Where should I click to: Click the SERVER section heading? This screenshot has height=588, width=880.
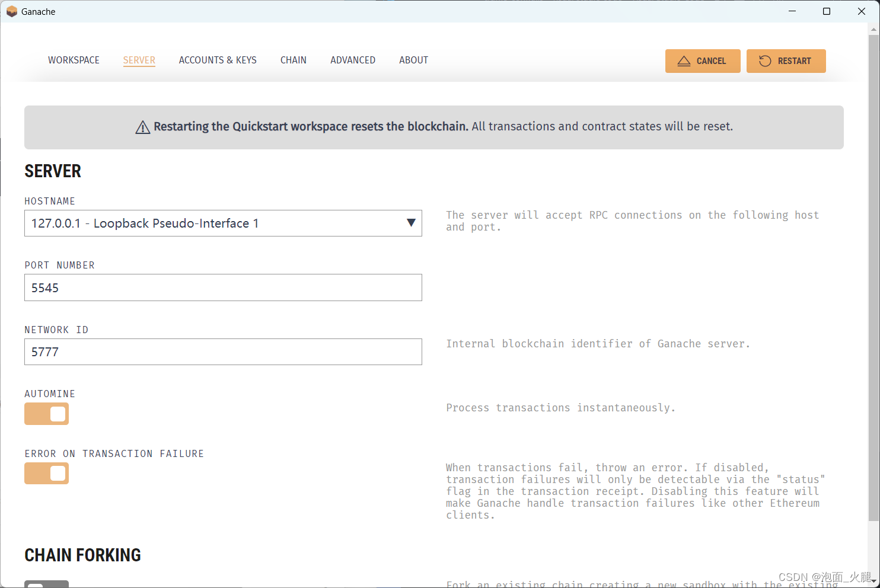pyautogui.click(x=53, y=171)
